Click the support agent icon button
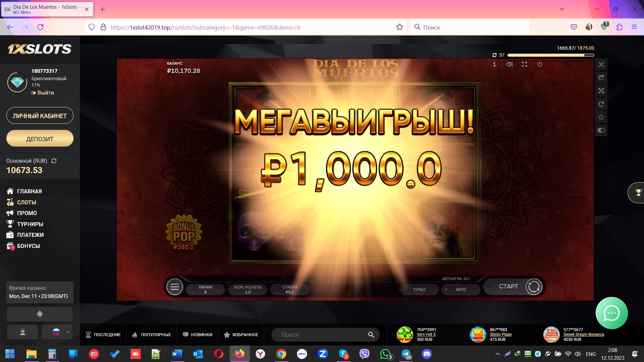 click(22, 332)
